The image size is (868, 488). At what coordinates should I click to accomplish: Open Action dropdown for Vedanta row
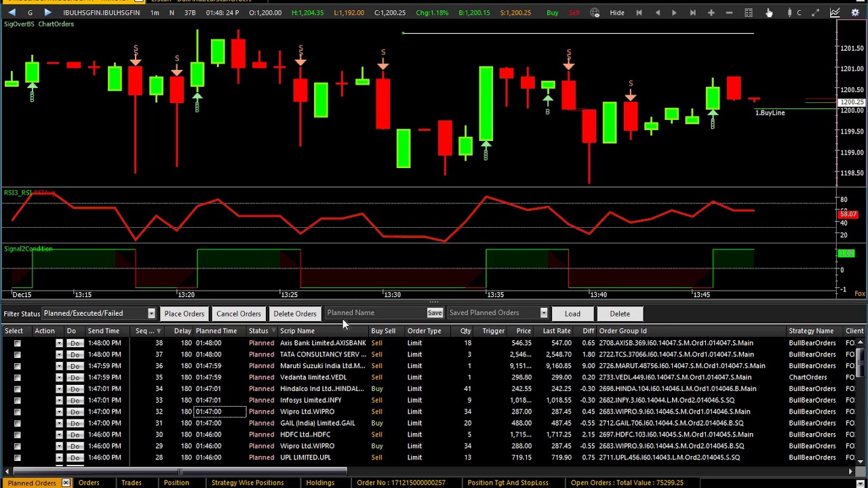coord(59,378)
